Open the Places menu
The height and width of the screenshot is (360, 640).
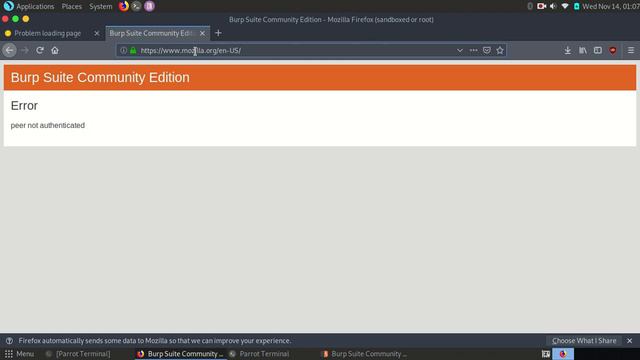pyautogui.click(x=71, y=6)
